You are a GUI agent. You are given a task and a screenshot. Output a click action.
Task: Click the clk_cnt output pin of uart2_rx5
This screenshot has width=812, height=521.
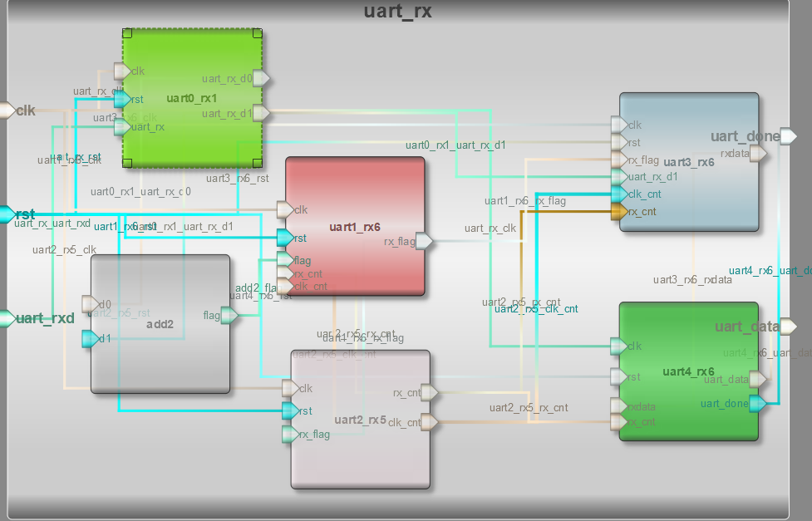tap(431, 421)
